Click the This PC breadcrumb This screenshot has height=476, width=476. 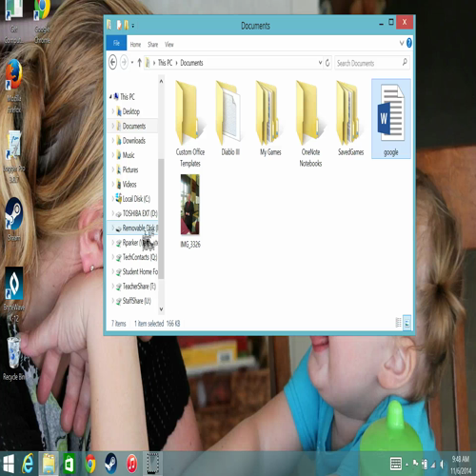tap(165, 63)
